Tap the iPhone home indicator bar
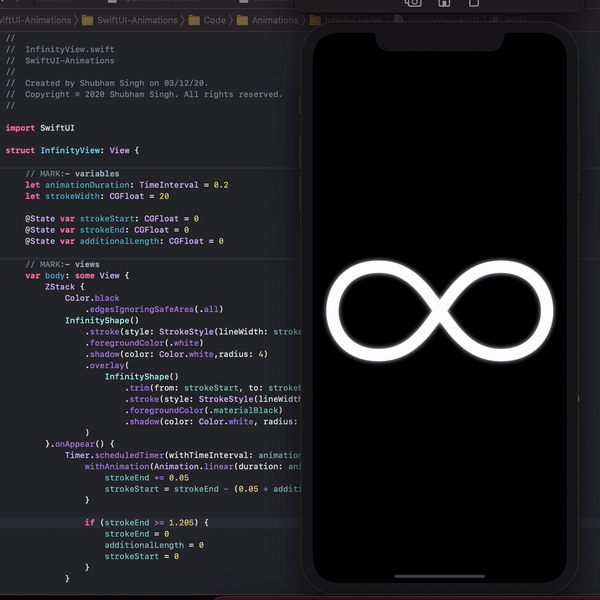The height and width of the screenshot is (600, 600). pyautogui.click(x=439, y=576)
